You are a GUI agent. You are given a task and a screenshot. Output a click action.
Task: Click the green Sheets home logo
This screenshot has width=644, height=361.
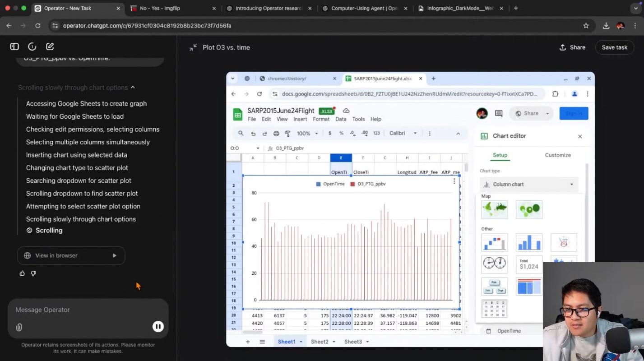click(x=237, y=115)
